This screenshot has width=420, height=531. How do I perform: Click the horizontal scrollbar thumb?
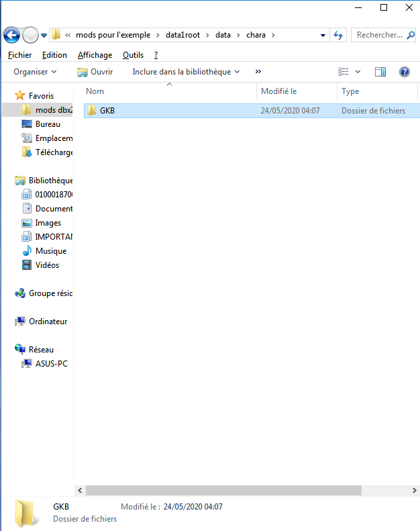click(x=223, y=490)
